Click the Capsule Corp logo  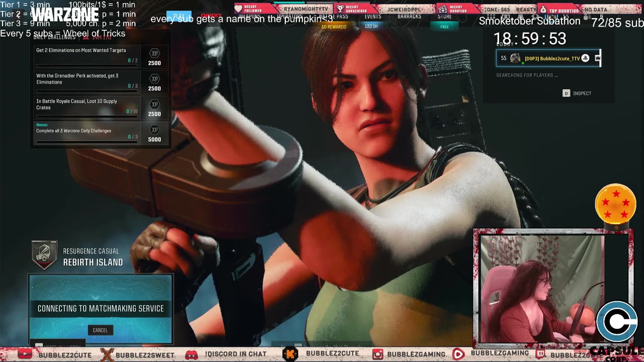pyautogui.click(x=617, y=322)
